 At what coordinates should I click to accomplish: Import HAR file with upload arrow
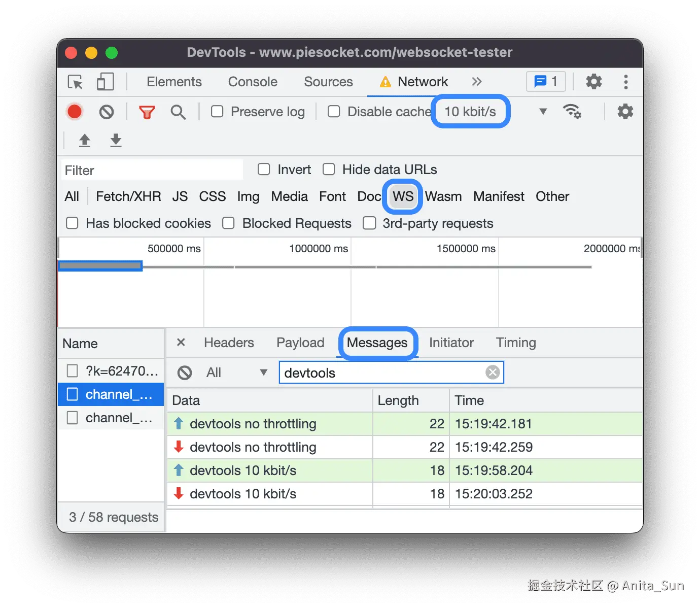pyautogui.click(x=85, y=140)
